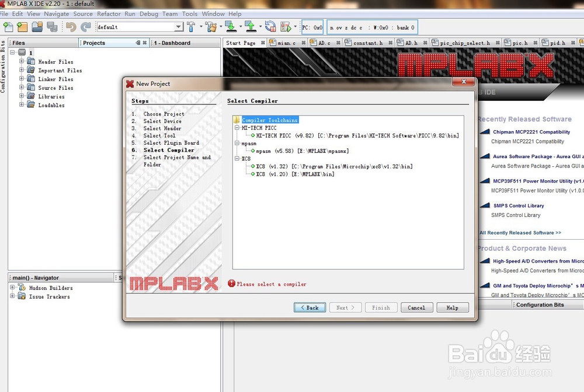Collapse the XC8 toolchain group
The height and width of the screenshot is (392, 584).
point(237,159)
